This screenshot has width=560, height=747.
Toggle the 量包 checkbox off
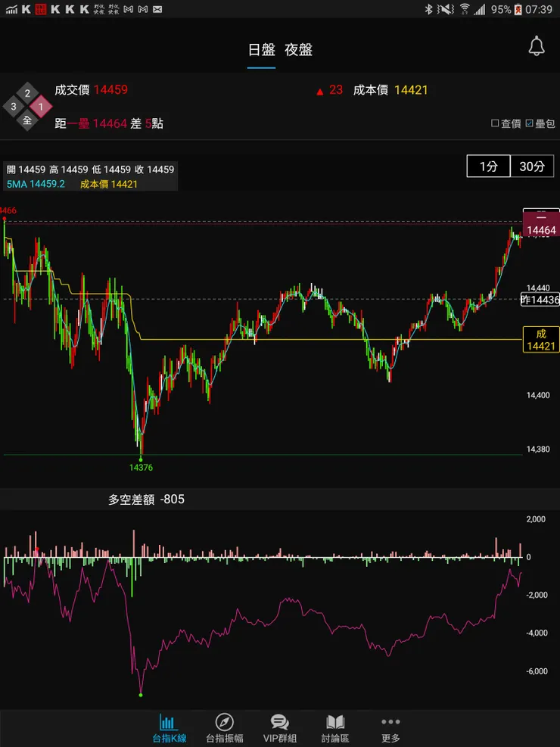click(x=540, y=123)
